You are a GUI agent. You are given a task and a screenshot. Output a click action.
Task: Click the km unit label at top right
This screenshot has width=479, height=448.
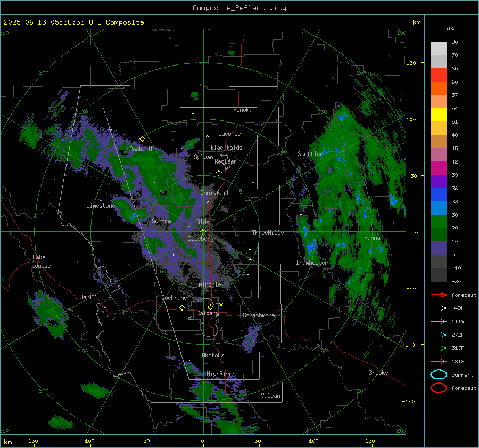416,22
